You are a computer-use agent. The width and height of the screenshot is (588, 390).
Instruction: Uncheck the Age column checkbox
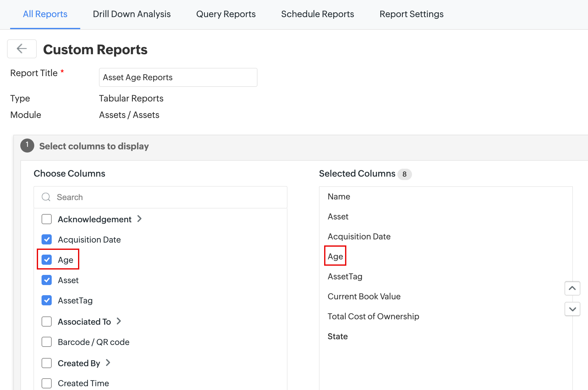pyautogui.click(x=47, y=260)
